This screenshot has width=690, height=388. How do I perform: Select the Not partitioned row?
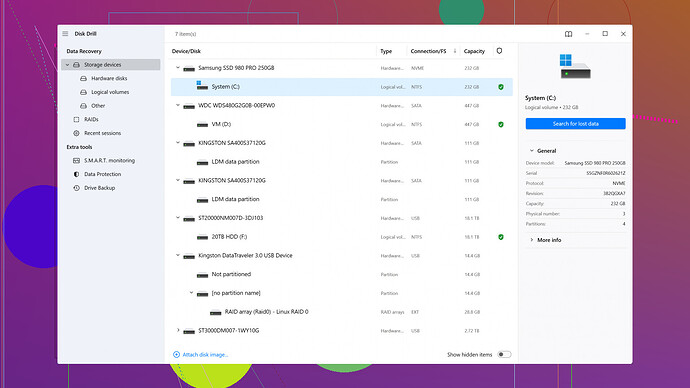tap(341, 274)
